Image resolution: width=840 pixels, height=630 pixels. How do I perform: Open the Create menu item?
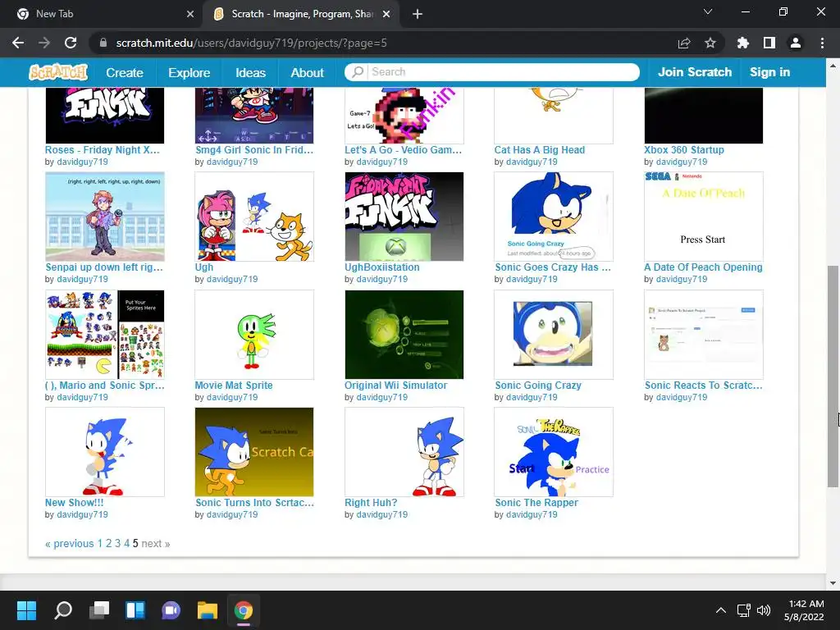pos(125,72)
